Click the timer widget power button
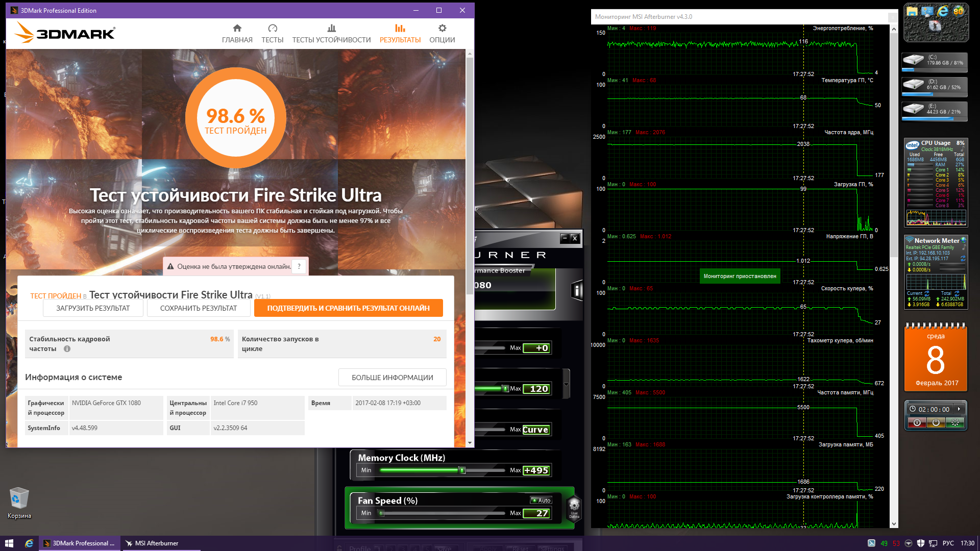980x551 pixels. [x=936, y=422]
